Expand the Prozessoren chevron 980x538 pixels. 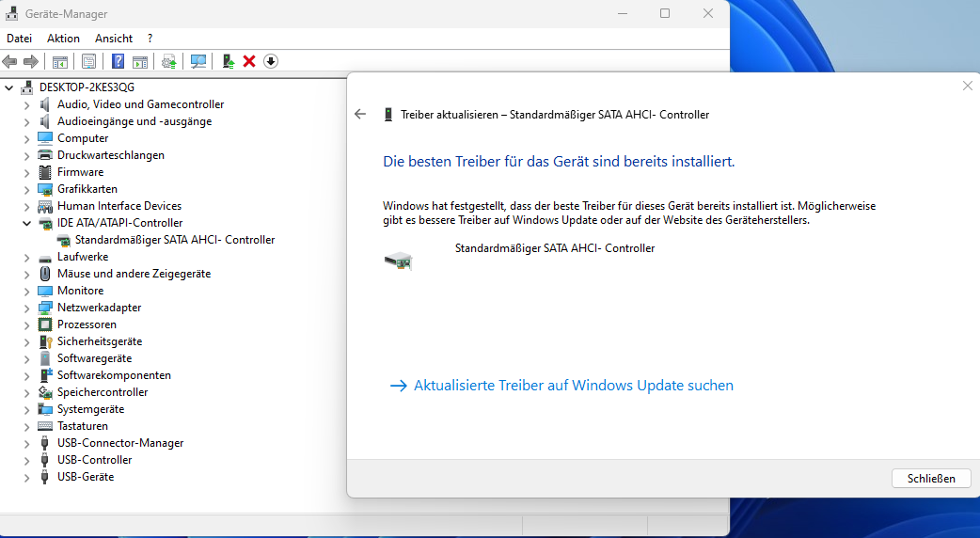point(26,324)
